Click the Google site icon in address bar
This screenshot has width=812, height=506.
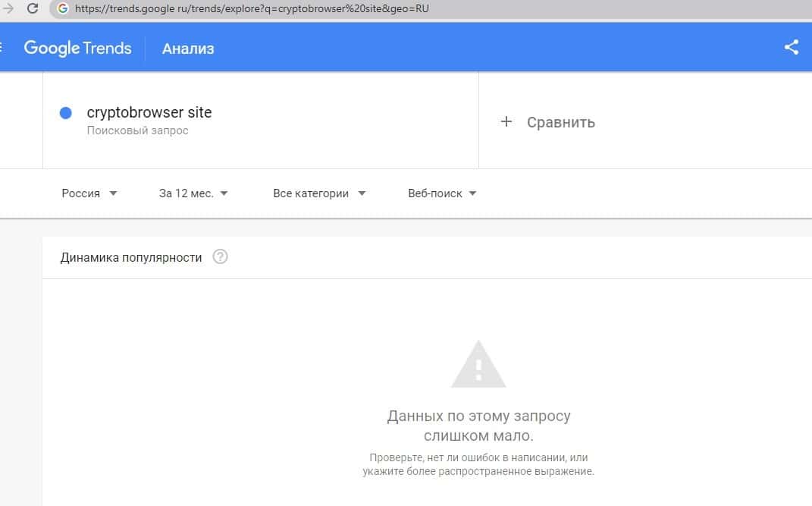tap(62, 9)
